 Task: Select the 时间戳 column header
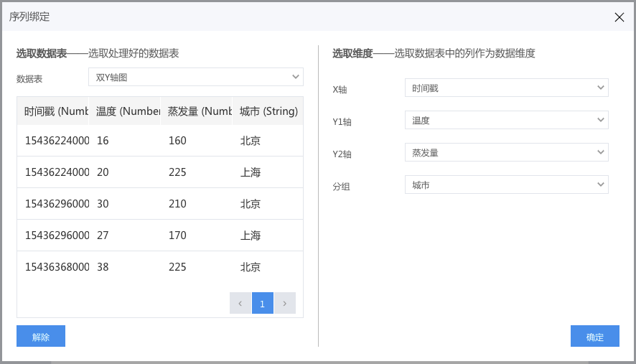click(52, 111)
